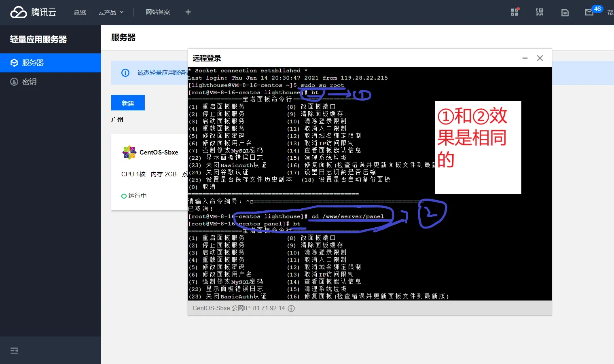This screenshot has width=614, height=364.
Task: Close the 远程登录 remote login dialog
Action: (x=540, y=58)
